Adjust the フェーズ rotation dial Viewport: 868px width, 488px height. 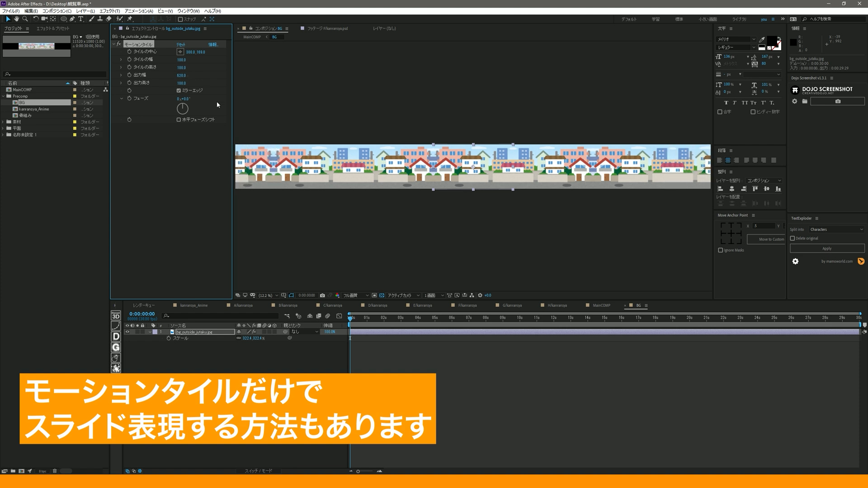[x=182, y=108]
